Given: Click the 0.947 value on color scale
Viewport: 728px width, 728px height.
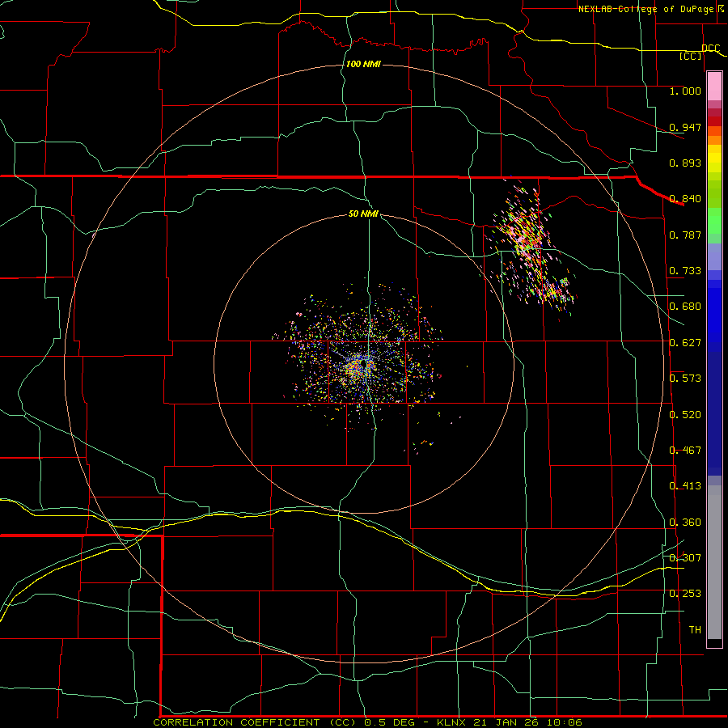Looking at the screenshot, I should (x=685, y=127).
